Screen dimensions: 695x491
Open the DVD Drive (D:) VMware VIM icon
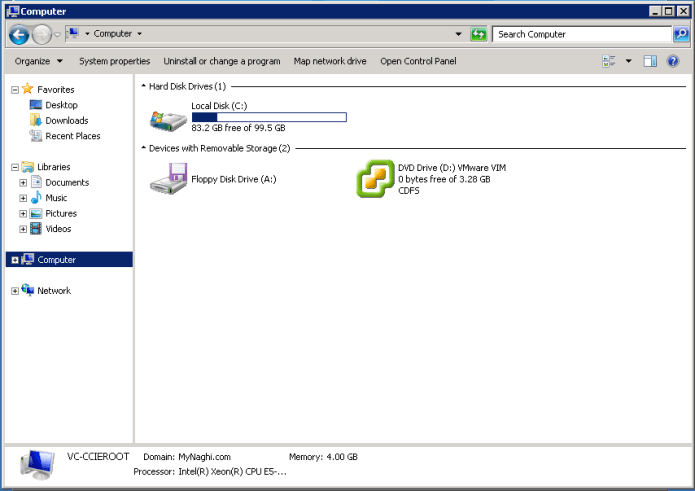click(376, 179)
